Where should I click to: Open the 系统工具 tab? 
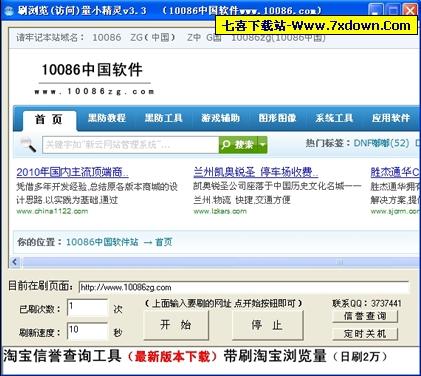click(334, 118)
